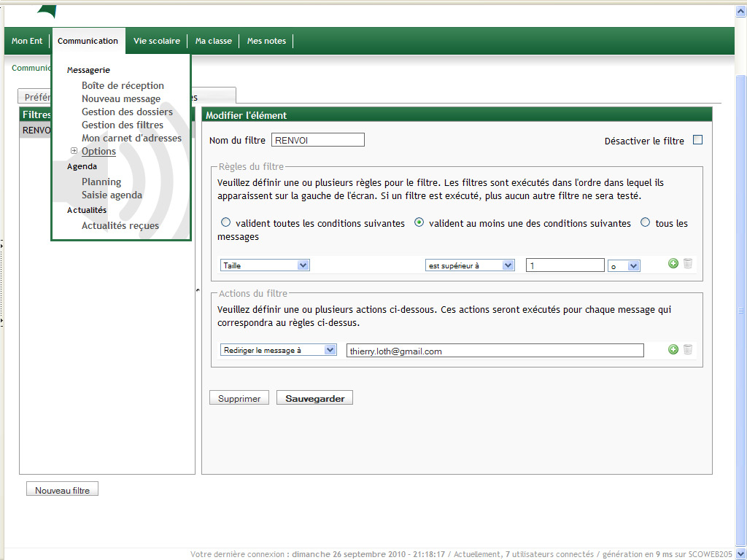Image resolution: width=747 pixels, height=560 pixels.
Task: Choose Boîte de réception from Communication menu
Action: (123, 85)
